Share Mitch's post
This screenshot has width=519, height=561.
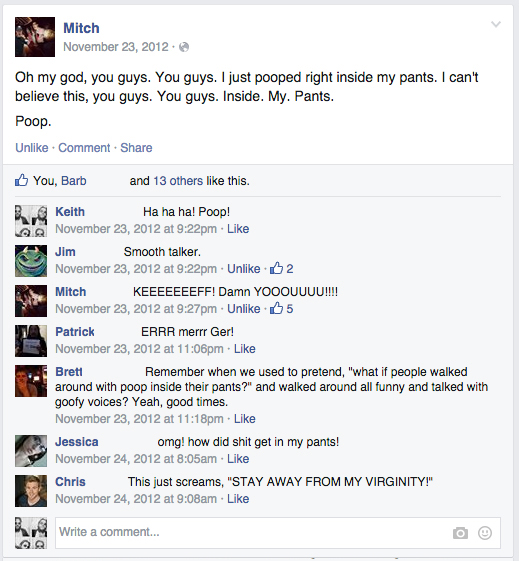[x=136, y=147]
